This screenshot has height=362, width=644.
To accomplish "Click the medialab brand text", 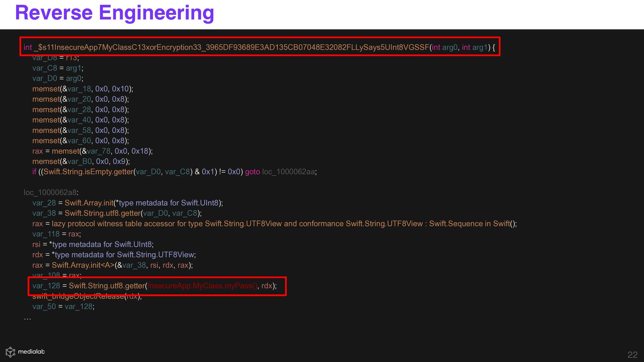I will (x=31, y=352).
